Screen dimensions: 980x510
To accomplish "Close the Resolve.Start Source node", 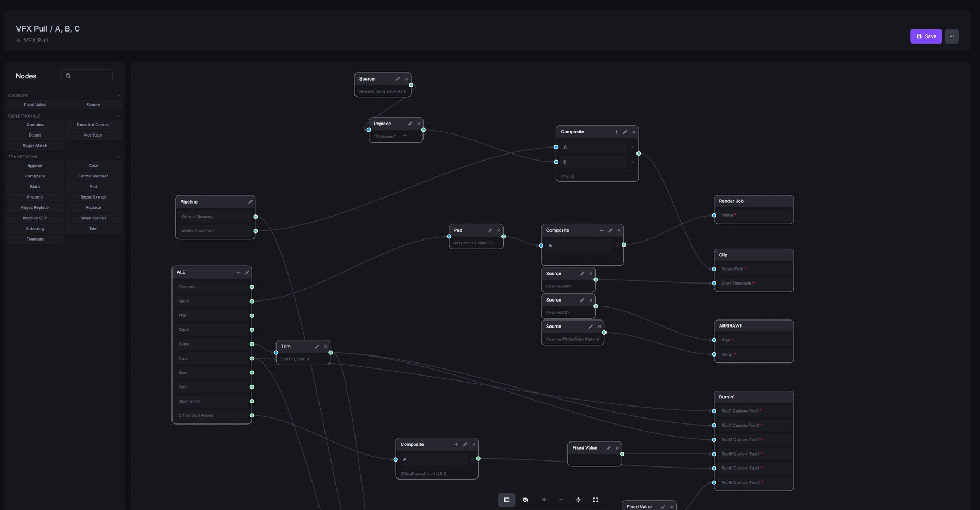I will [591, 274].
